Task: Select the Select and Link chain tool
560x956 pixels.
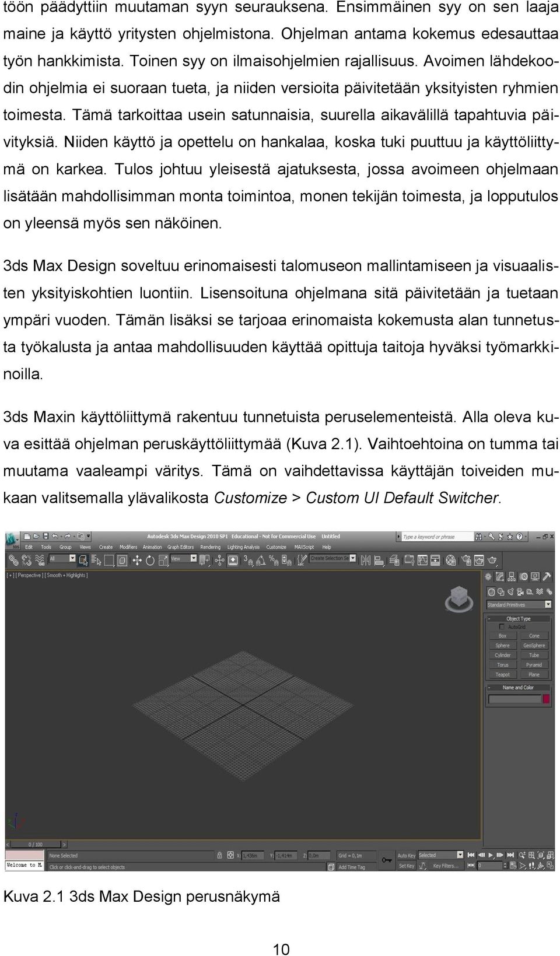Action: click(x=13, y=560)
